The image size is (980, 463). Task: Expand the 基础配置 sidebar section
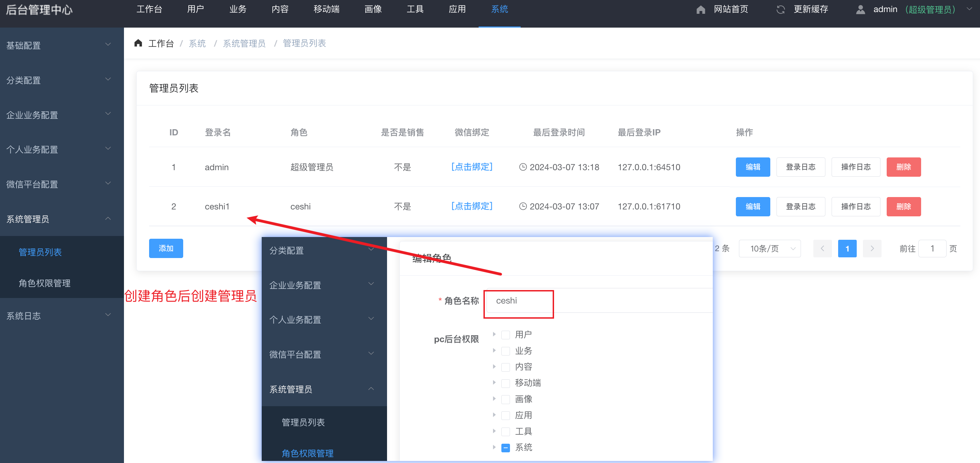[x=108, y=44]
